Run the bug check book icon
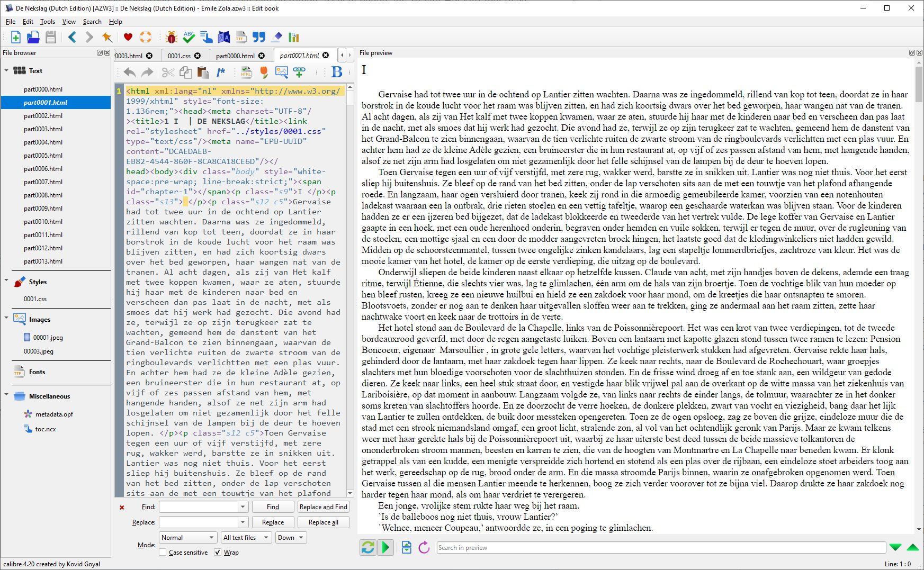The height and width of the screenshot is (570, 924). [171, 37]
